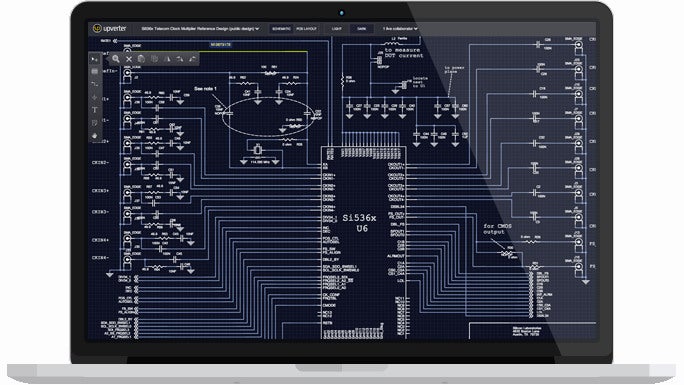This screenshot has width=684, height=385.
Task: Open the live collaborator dropdown
Action: [400, 29]
